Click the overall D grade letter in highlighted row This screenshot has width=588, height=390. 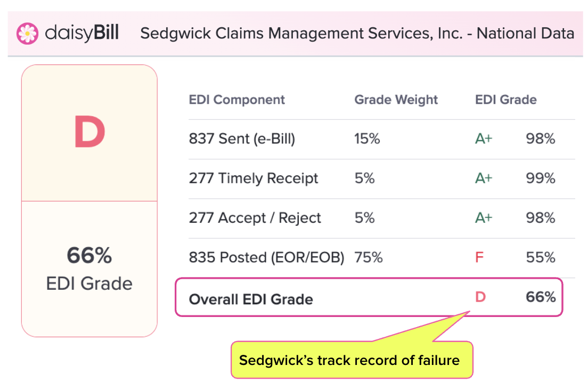(480, 297)
